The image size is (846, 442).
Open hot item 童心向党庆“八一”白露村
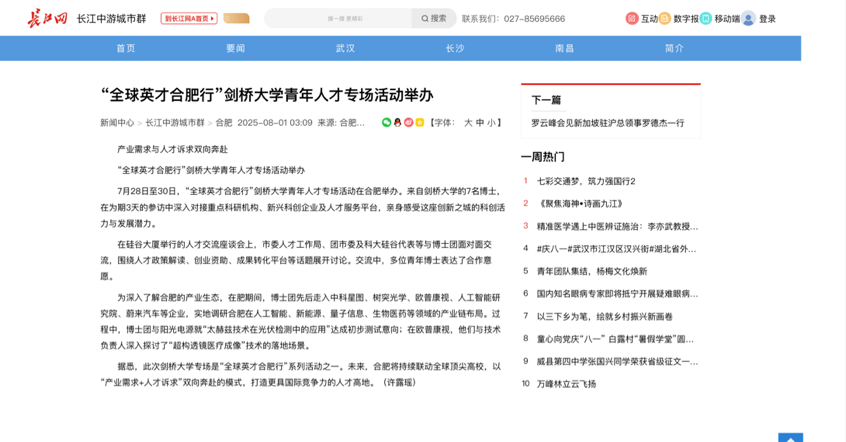(x=615, y=339)
